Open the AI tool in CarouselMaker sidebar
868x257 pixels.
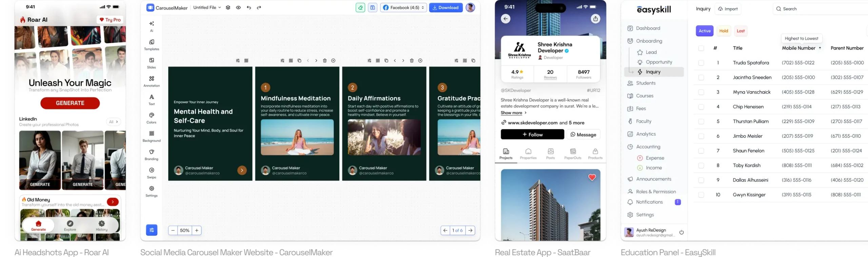point(152,24)
